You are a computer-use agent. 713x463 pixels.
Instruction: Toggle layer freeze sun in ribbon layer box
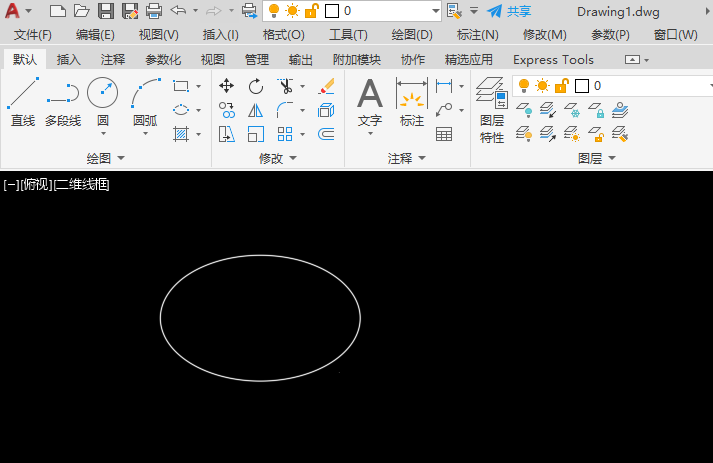[x=542, y=86]
